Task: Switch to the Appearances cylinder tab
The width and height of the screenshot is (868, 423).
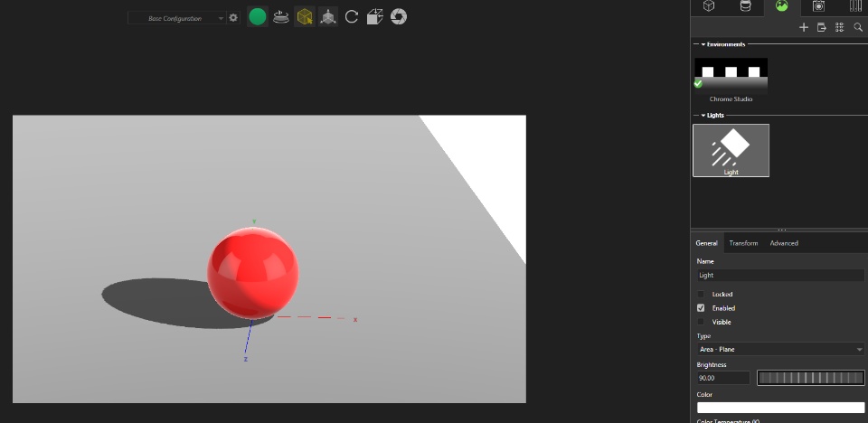Action: (746, 6)
